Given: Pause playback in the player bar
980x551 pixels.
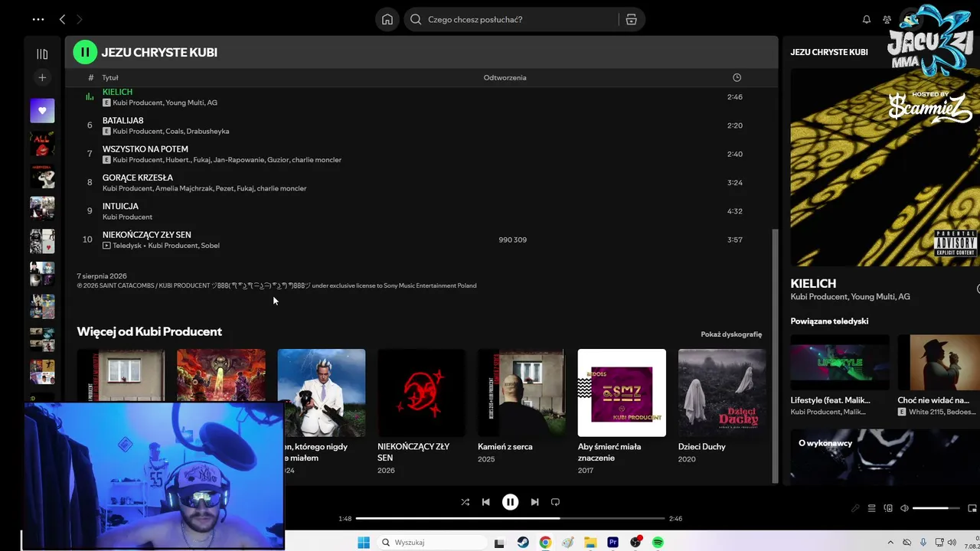Looking at the screenshot, I should coord(510,502).
